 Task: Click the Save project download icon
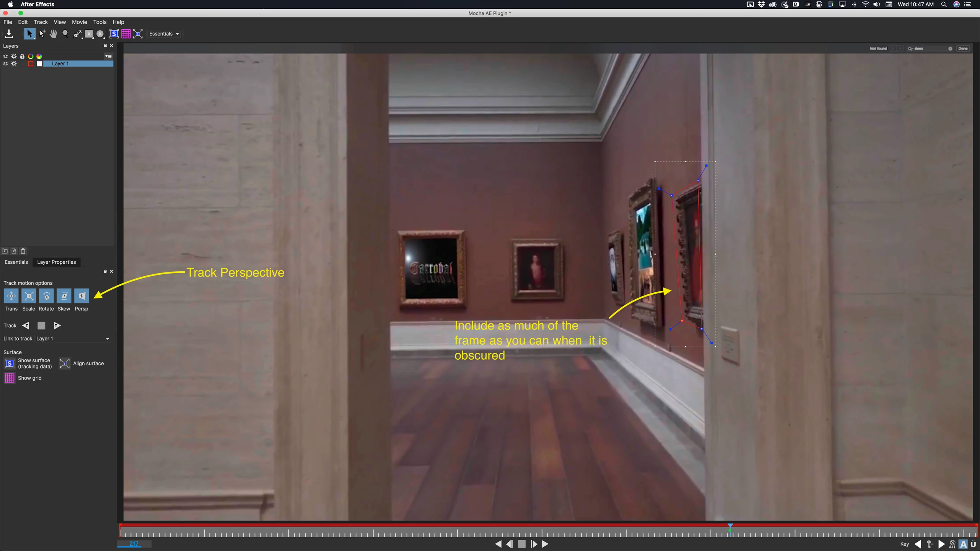click(9, 34)
